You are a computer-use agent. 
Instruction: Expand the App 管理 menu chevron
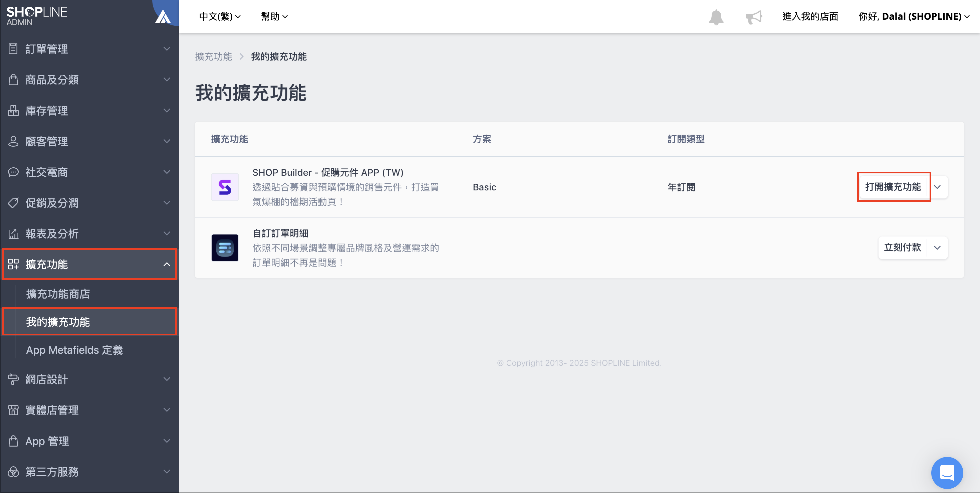click(x=167, y=441)
